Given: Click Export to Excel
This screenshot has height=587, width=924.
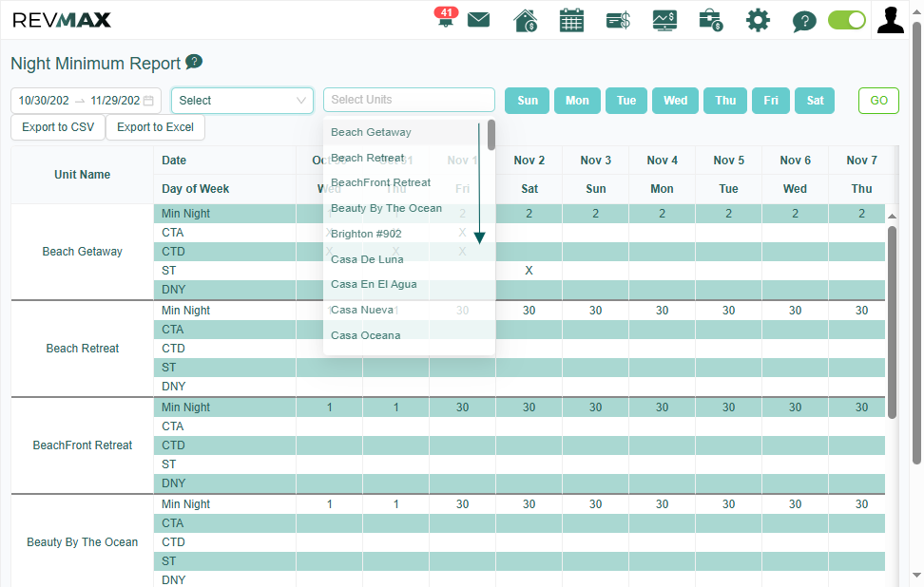Looking at the screenshot, I should coord(156,127).
